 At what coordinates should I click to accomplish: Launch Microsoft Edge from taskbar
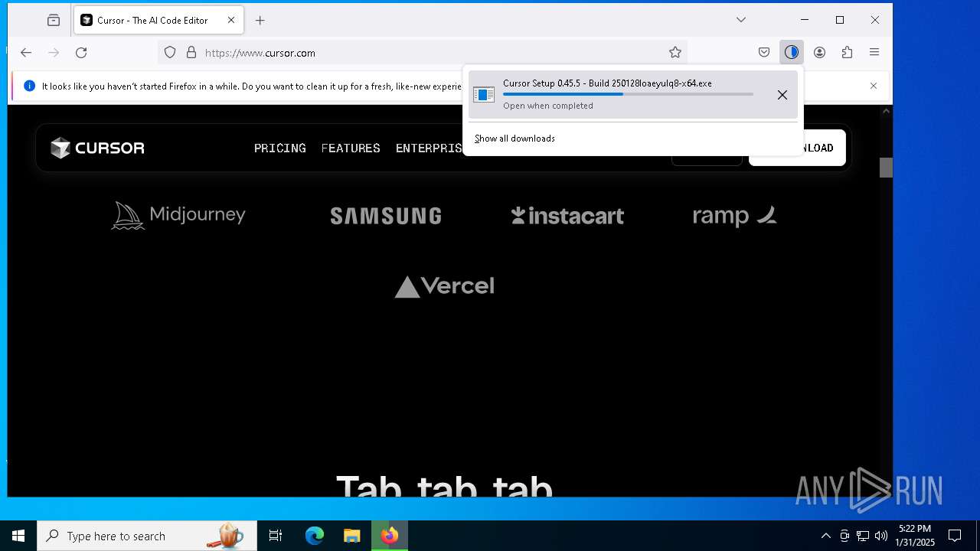coord(315,536)
